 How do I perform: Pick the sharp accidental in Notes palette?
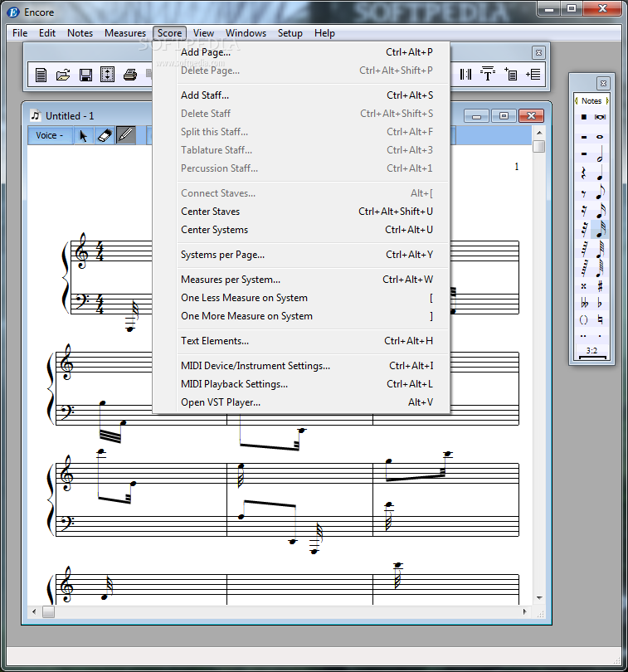[600, 286]
